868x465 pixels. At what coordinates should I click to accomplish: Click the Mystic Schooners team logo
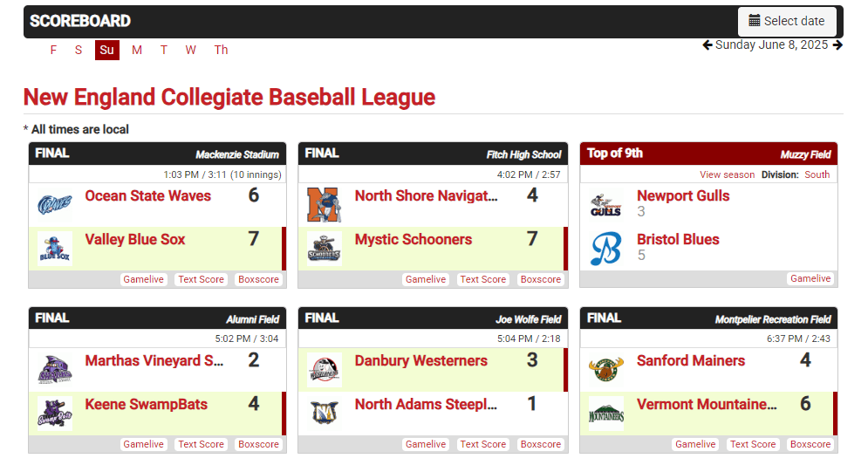coord(325,248)
